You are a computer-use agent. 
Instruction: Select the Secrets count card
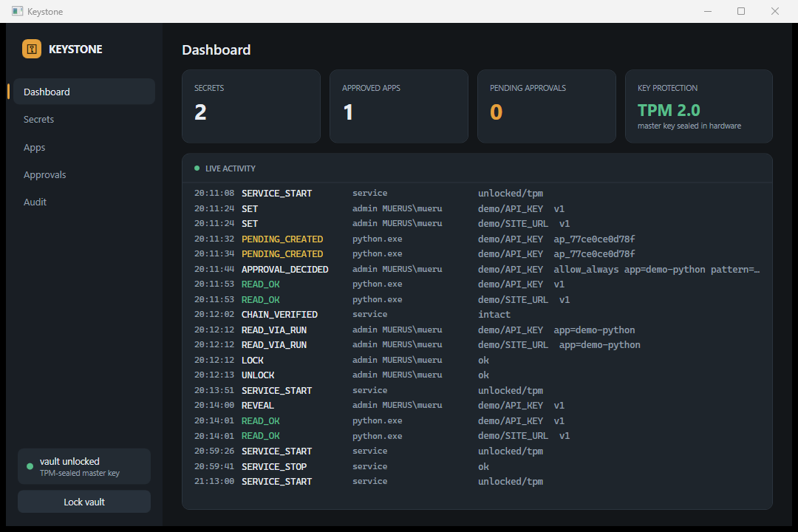[x=251, y=106]
